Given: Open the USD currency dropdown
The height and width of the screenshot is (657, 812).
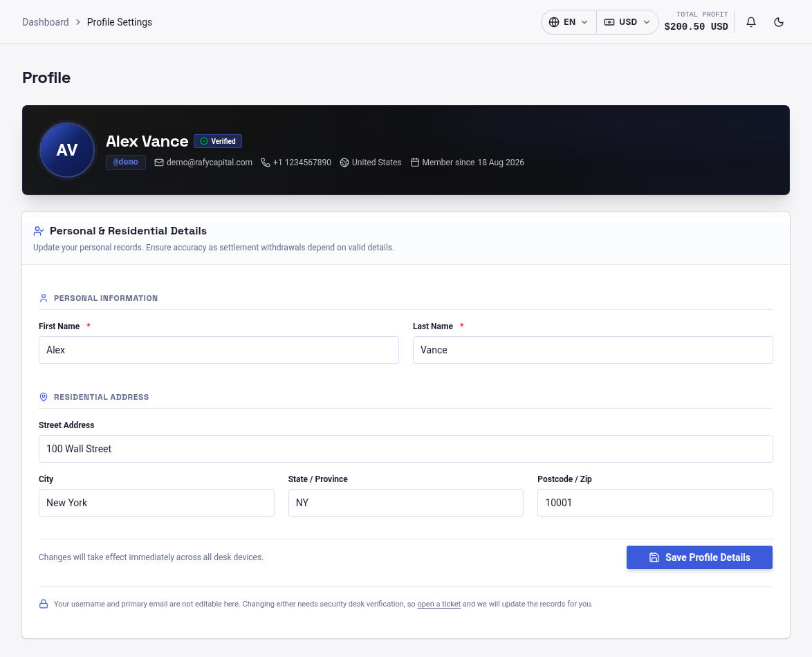Looking at the screenshot, I should coord(627,21).
